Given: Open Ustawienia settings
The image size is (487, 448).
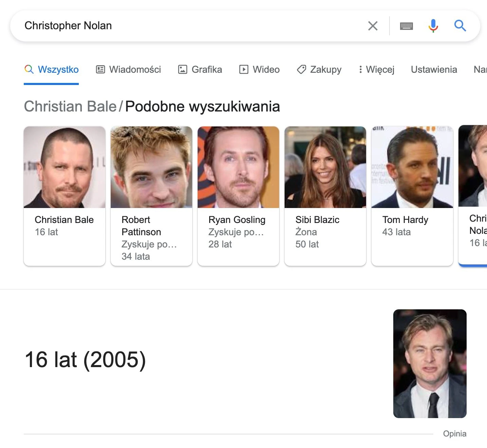Looking at the screenshot, I should [434, 70].
